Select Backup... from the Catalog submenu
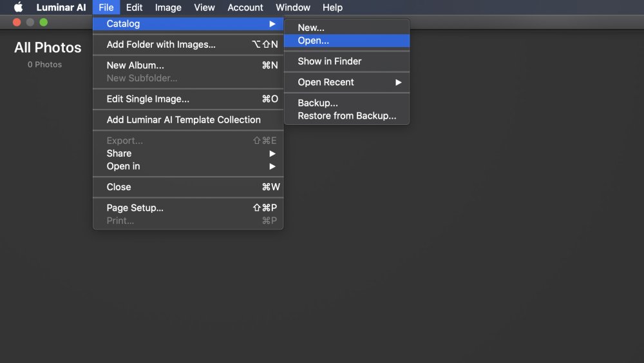 click(x=346, y=103)
